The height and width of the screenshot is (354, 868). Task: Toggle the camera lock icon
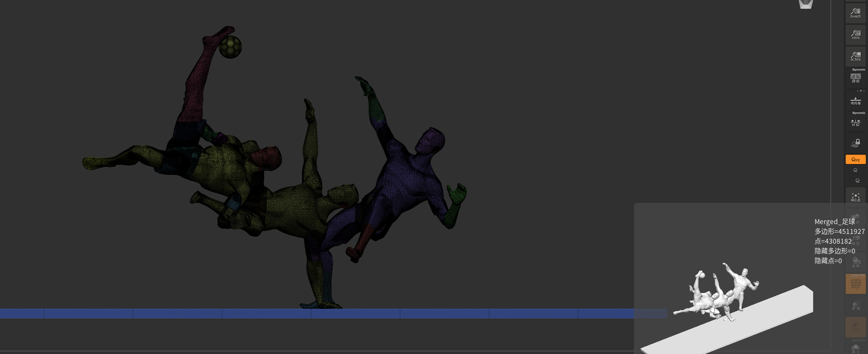click(x=855, y=143)
